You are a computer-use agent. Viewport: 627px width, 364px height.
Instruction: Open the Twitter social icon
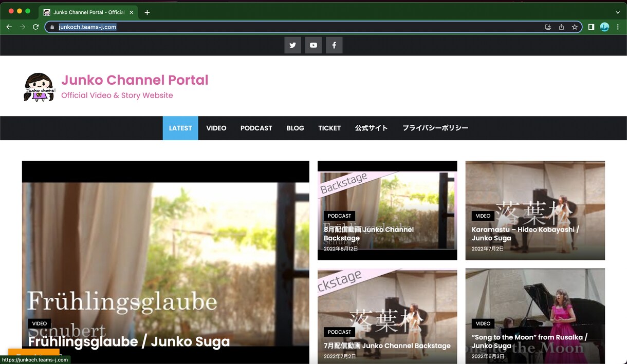pyautogui.click(x=292, y=45)
